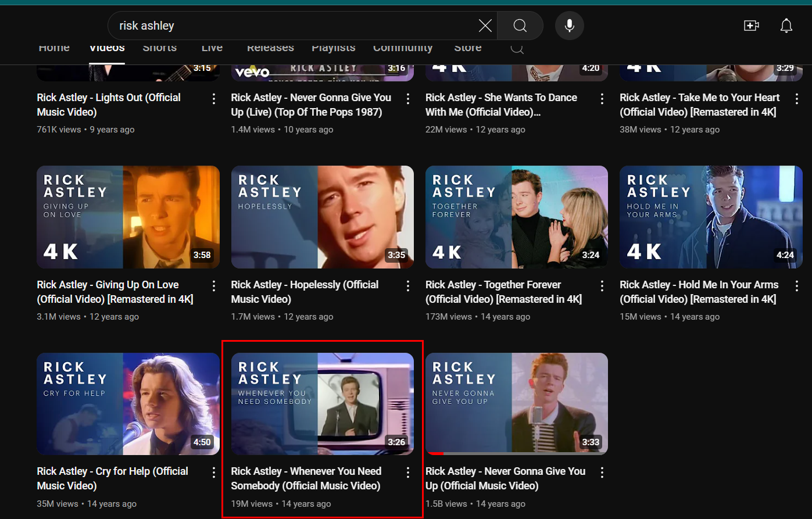Play the Whenever You Need Somebody thumbnail
This screenshot has width=812, height=519.
pos(322,403)
